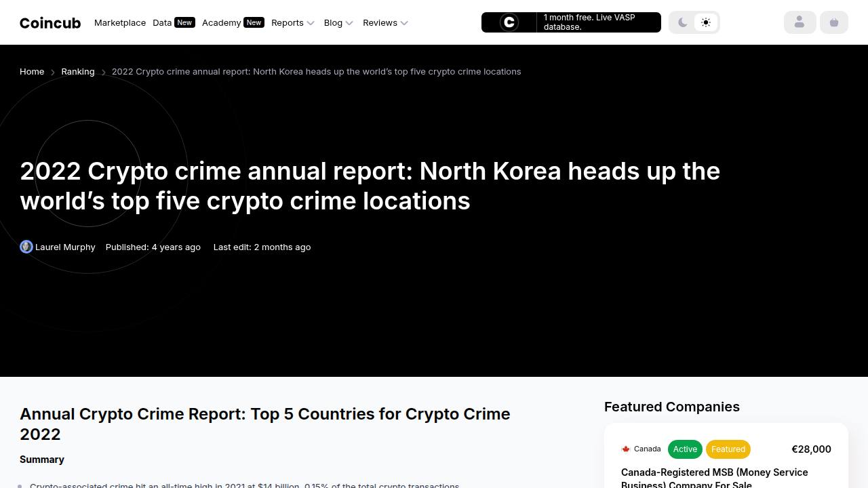Open the user account icon

[800, 22]
